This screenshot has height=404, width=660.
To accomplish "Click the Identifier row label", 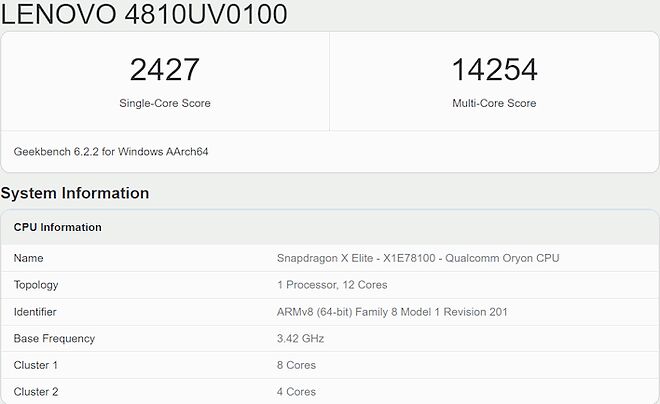I will click(35, 312).
